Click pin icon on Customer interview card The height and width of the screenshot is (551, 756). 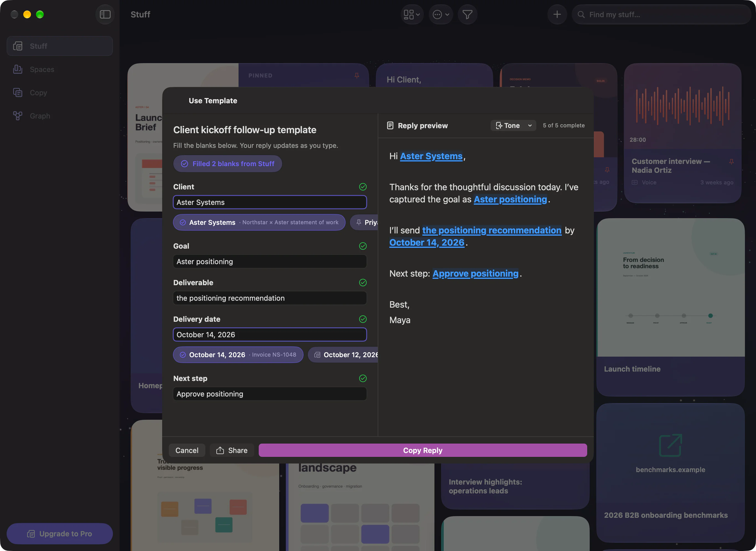point(731,162)
